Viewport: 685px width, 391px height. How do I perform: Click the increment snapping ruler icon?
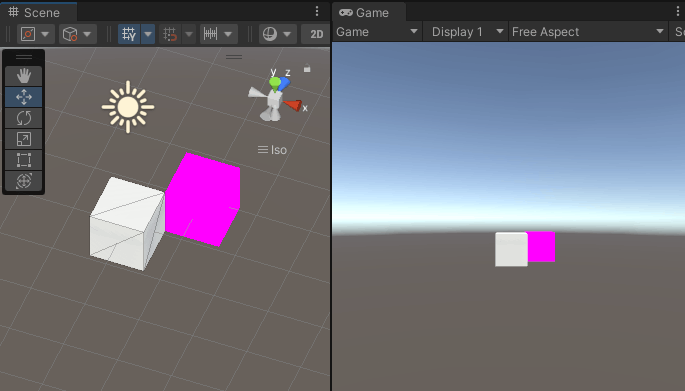pyautogui.click(x=211, y=34)
